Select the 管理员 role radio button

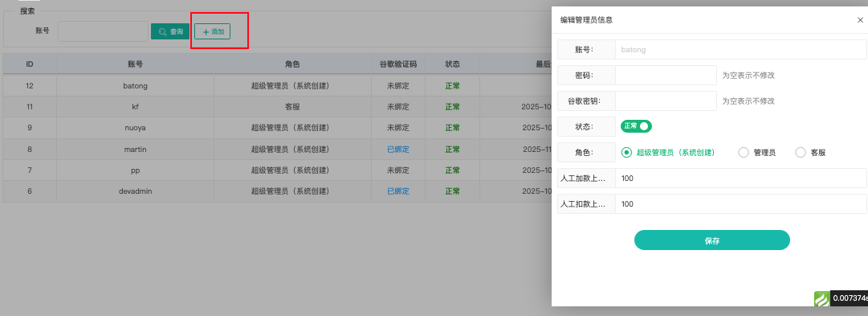(756, 153)
